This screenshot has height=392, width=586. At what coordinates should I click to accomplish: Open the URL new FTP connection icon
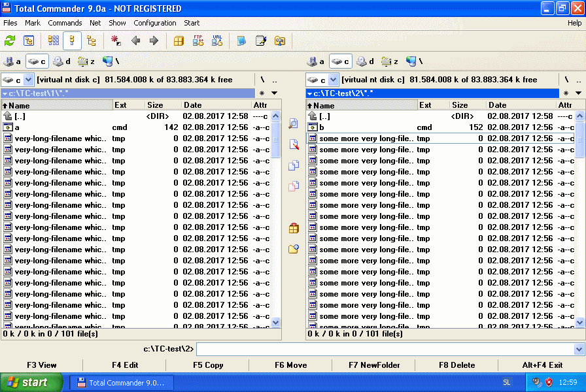217,41
